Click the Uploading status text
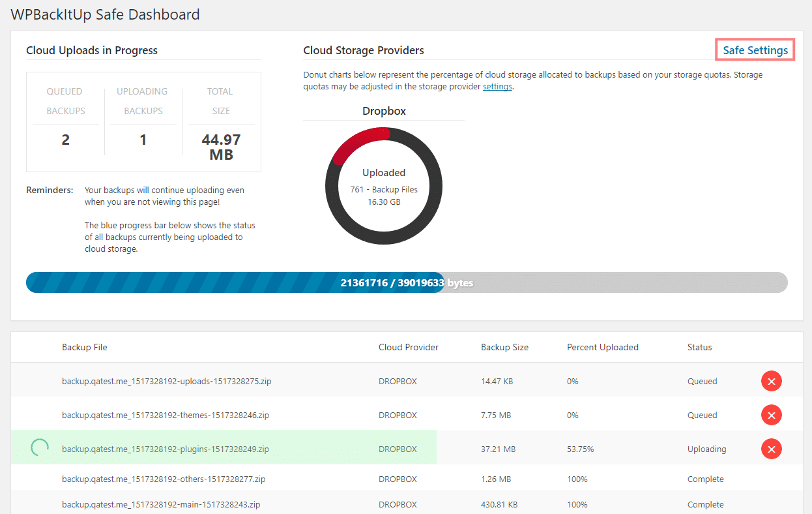The width and height of the screenshot is (812, 514). [706, 449]
